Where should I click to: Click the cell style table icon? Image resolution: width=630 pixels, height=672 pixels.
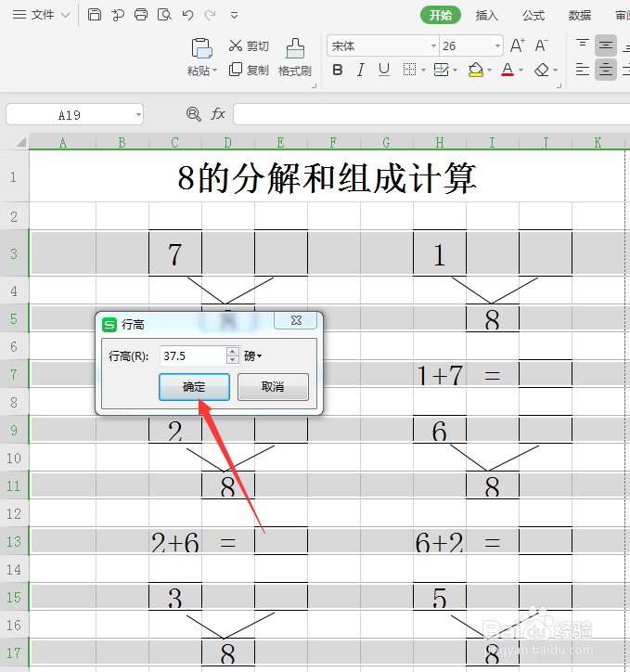click(441, 69)
